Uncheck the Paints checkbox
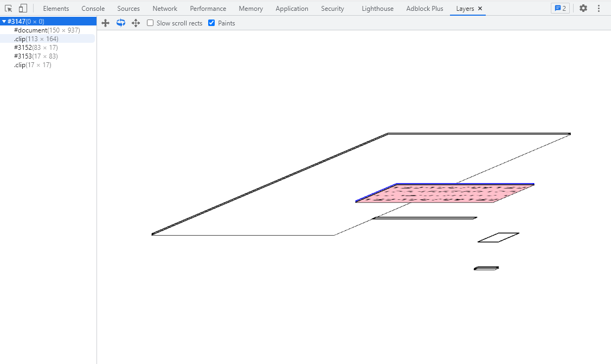The image size is (611, 364). (211, 23)
